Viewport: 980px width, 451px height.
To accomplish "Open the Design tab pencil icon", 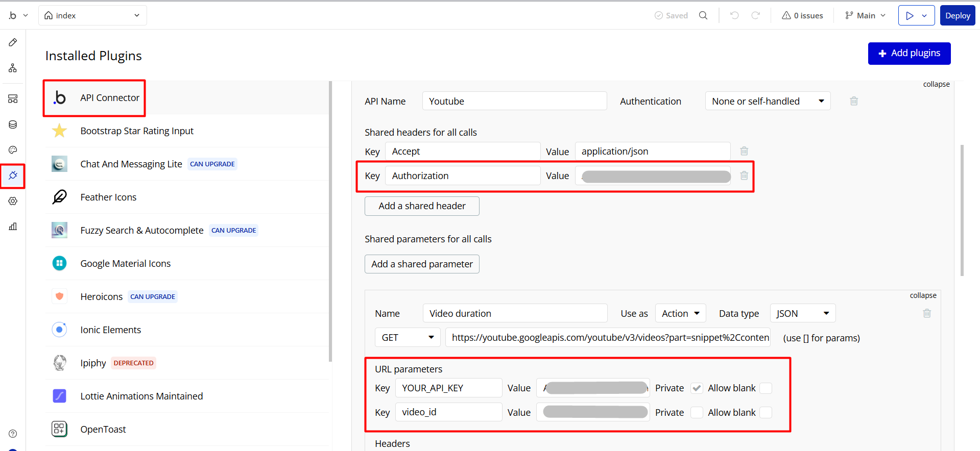I will [x=13, y=42].
